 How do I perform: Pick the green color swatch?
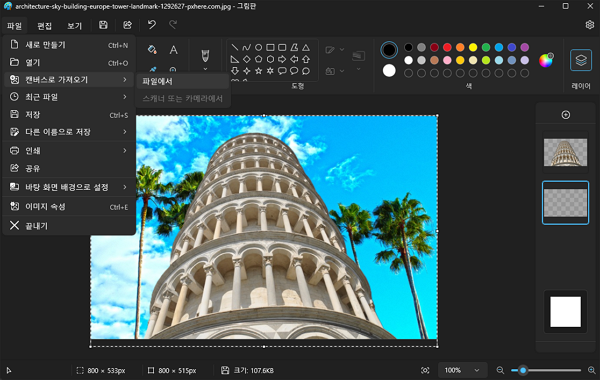tap(486, 47)
